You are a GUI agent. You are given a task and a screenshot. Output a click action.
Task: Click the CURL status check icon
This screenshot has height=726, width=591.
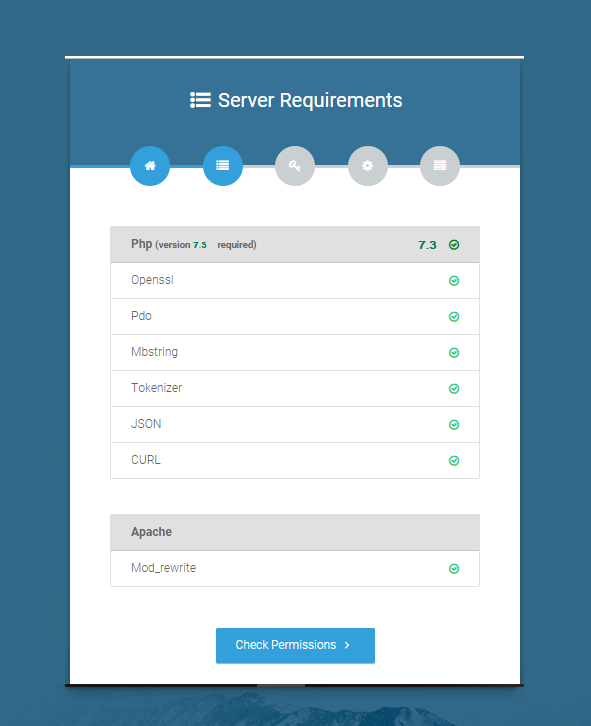[x=454, y=461]
